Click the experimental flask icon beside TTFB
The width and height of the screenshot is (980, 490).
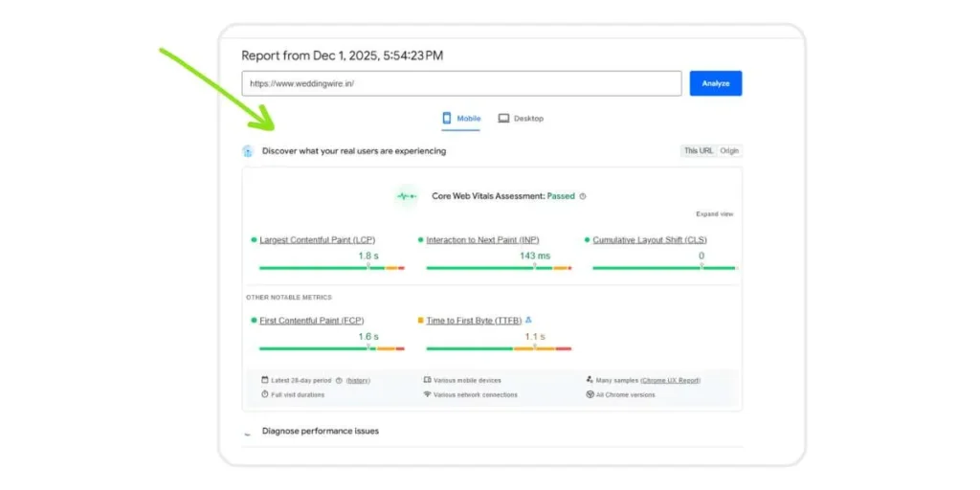tap(528, 321)
